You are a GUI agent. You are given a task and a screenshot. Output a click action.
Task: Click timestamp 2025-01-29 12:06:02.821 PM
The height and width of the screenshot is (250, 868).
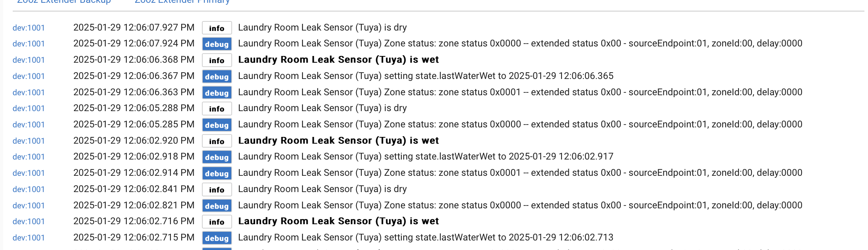pos(134,205)
